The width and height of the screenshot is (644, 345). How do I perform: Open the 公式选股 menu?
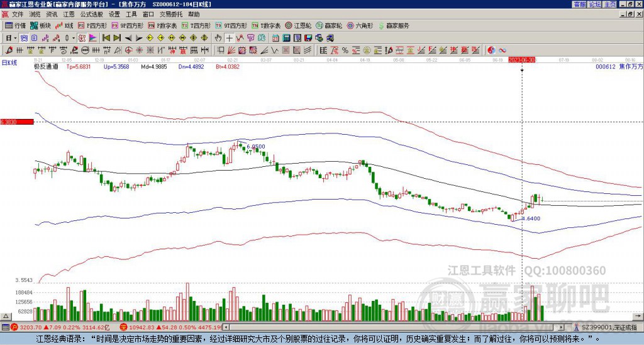pyautogui.click(x=92, y=14)
